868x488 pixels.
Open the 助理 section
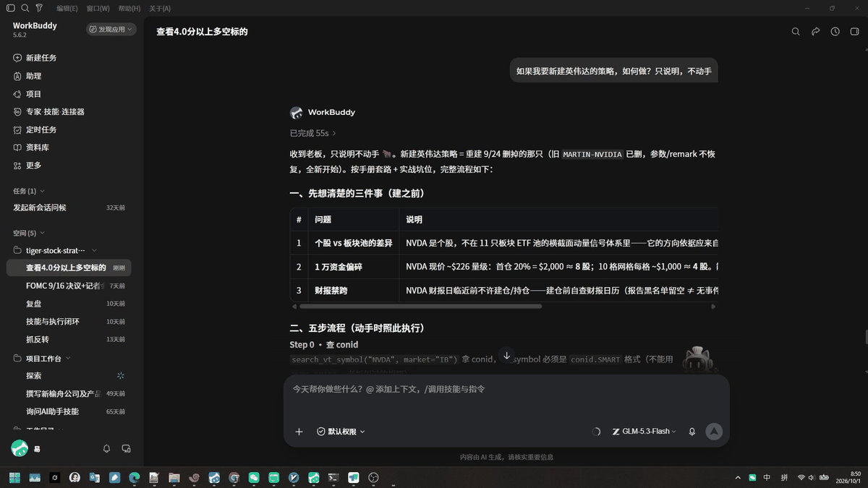click(27, 76)
